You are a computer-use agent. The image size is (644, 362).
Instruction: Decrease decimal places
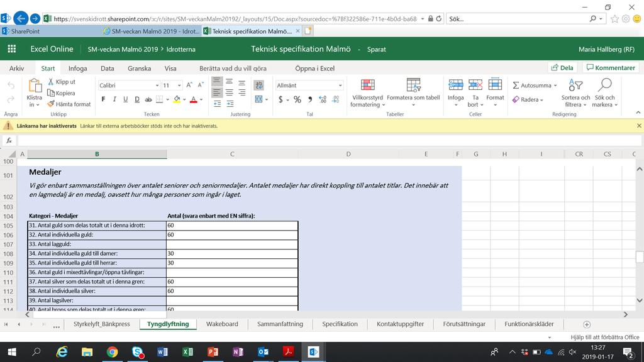pos(336,99)
